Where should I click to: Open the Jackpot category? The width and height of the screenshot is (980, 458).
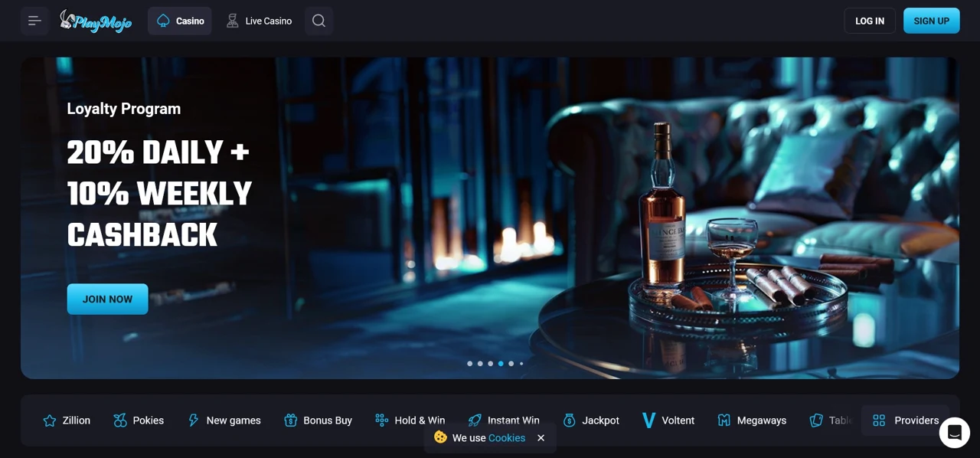(x=591, y=420)
